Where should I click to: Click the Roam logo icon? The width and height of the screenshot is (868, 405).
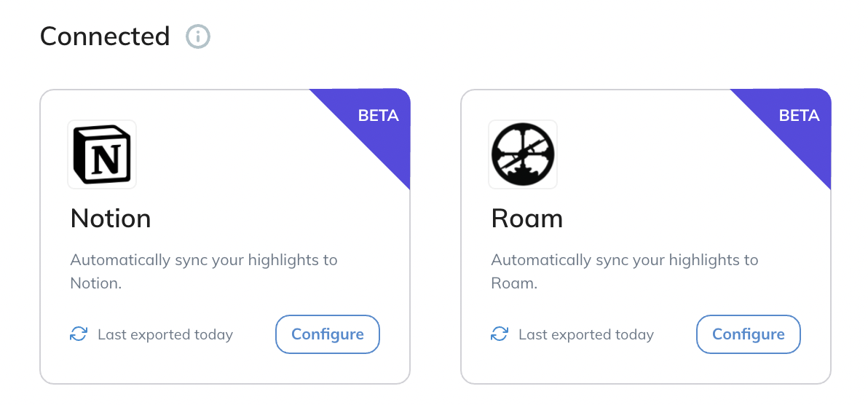523,154
